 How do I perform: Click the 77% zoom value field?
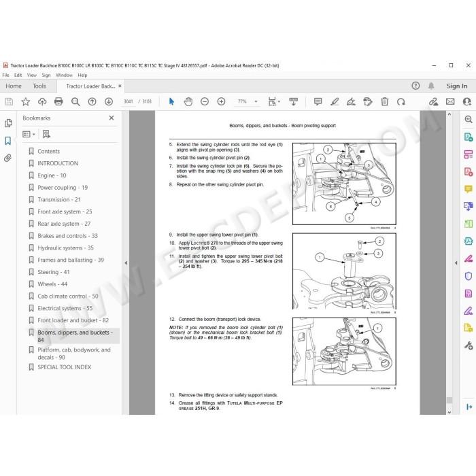pos(242,101)
